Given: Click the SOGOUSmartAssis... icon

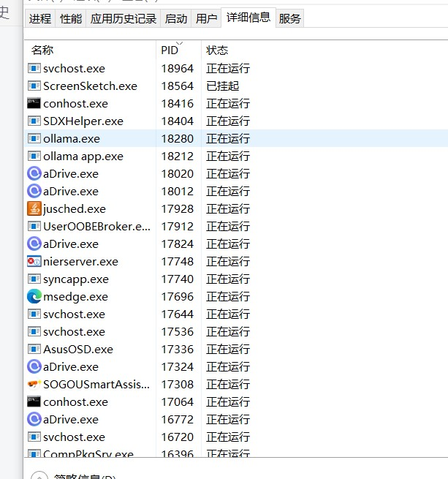Looking at the screenshot, I should click(x=34, y=385).
